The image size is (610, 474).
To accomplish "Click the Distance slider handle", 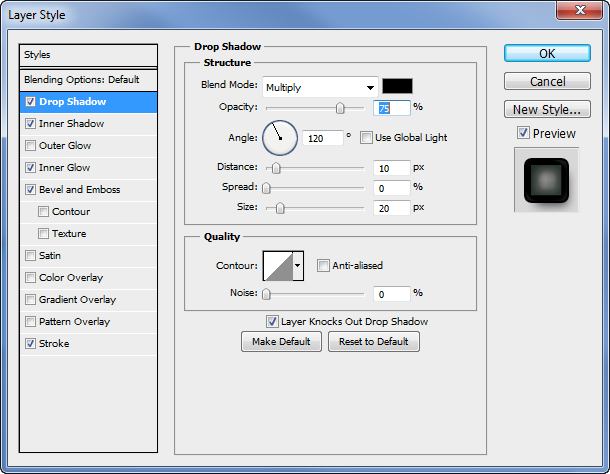I will click(276, 168).
